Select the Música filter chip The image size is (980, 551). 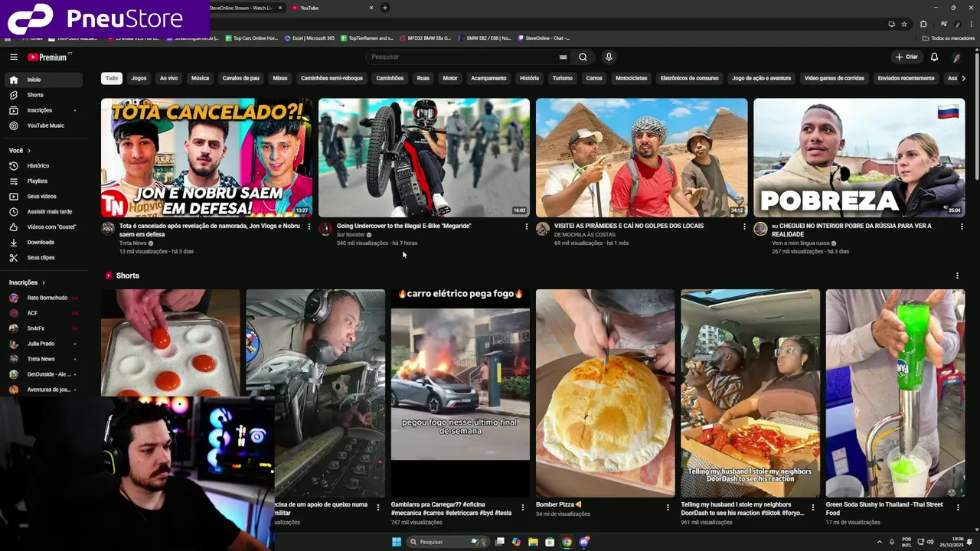tap(200, 78)
